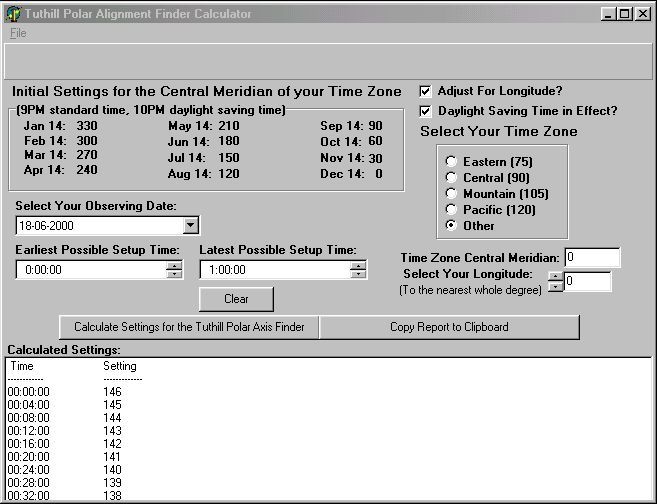Click the setting value 146
The image size is (657, 504).
pyautogui.click(x=112, y=392)
